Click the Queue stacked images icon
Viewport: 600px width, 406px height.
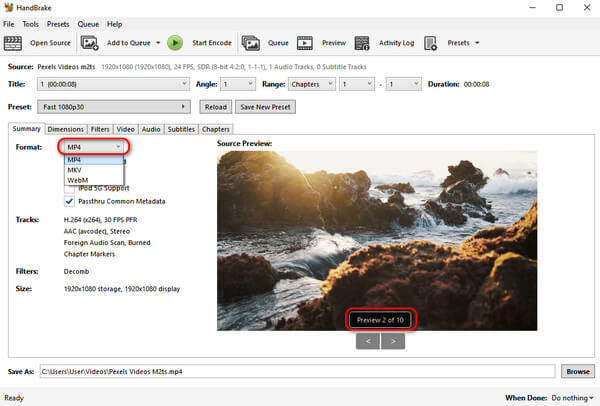click(x=251, y=43)
